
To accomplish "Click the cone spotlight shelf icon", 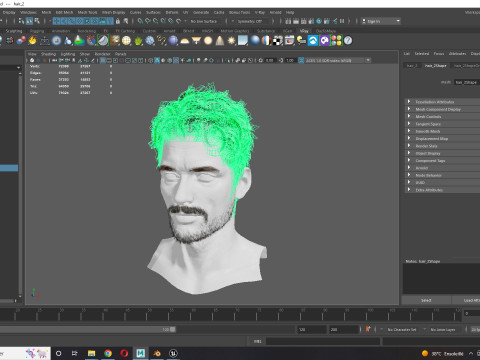I will pyautogui.click(x=220, y=41).
